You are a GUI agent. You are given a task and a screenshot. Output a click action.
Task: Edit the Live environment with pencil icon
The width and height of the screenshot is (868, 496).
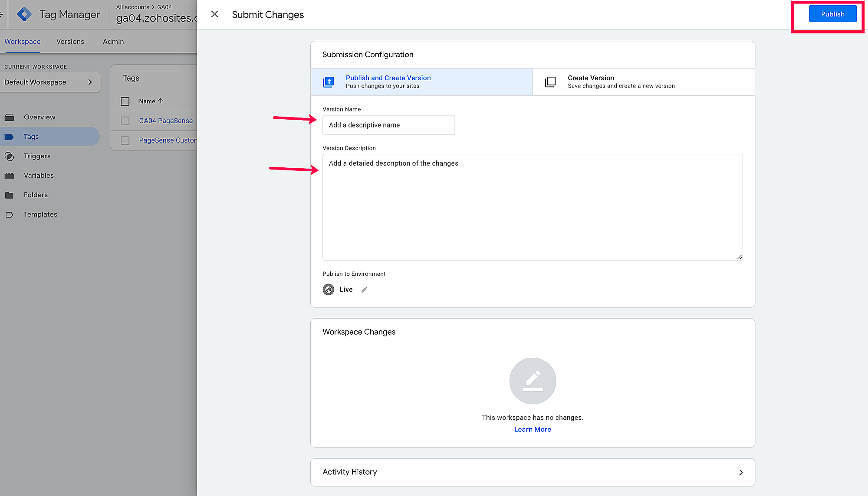[x=365, y=290]
